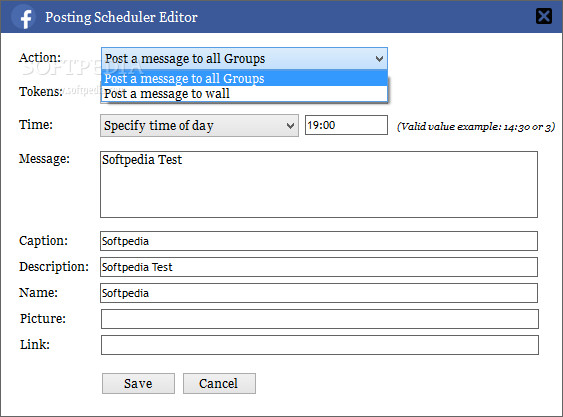This screenshot has width=563, height=417.
Task: Expand the 'Specify time of day' dropdown
Action: click(x=199, y=125)
